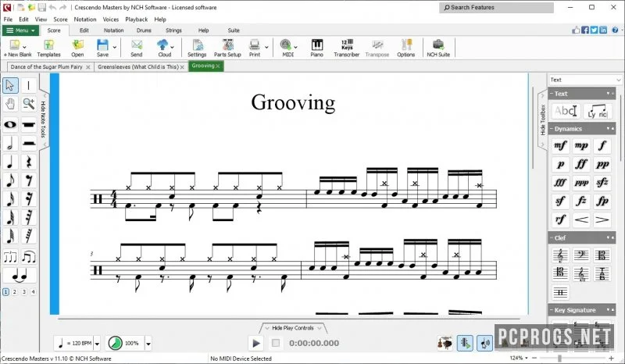The image size is (625, 364).
Task: Select voice 2 toggle
Action: (x=15, y=292)
